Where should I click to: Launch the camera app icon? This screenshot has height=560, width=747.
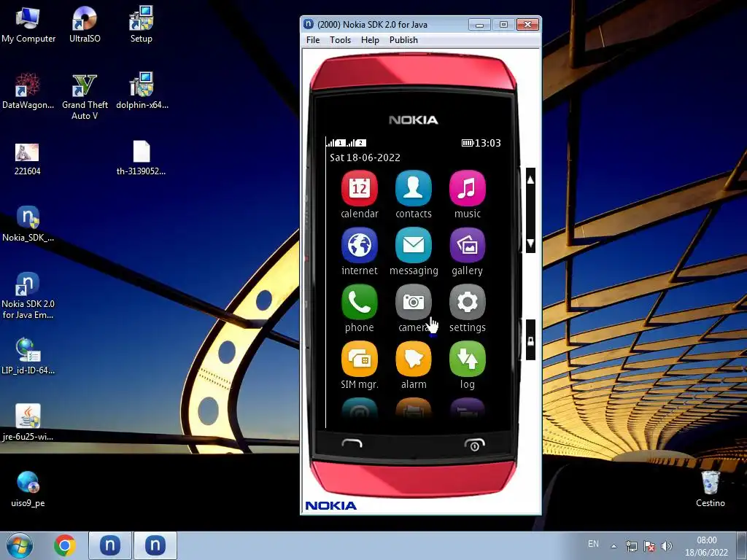click(x=413, y=302)
